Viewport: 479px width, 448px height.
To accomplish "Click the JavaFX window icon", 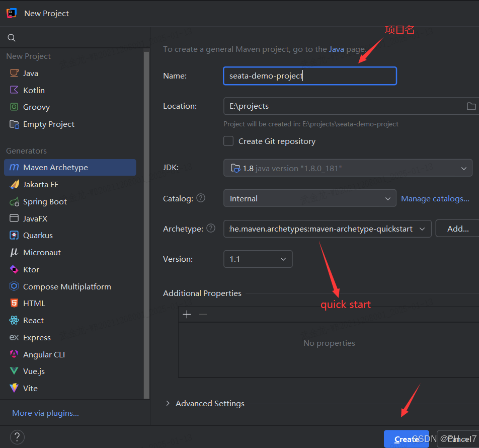I will pyautogui.click(x=14, y=218).
